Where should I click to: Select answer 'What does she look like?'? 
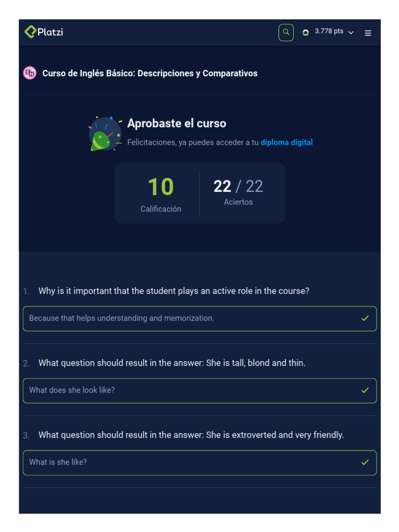coord(72,390)
